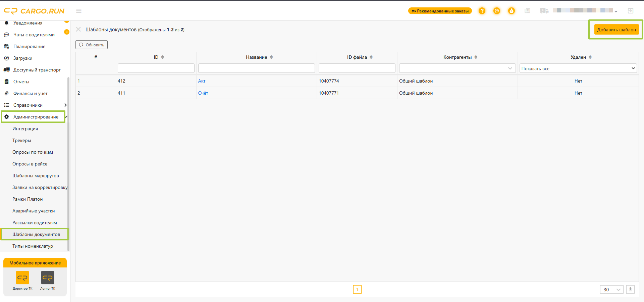Open the help question mark icon
Image resolution: width=644 pixels, height=302 pixels.
coord(482,11)
